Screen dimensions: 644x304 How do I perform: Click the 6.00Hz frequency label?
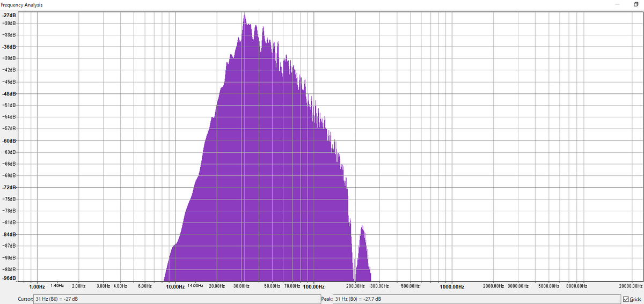(x=145, y=287)
